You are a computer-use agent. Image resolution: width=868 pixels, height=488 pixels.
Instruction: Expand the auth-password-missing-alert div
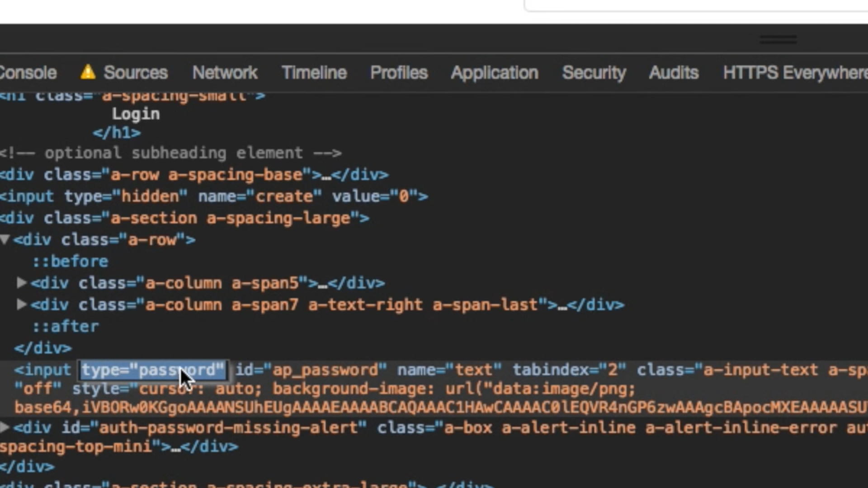tap(5, 427)
